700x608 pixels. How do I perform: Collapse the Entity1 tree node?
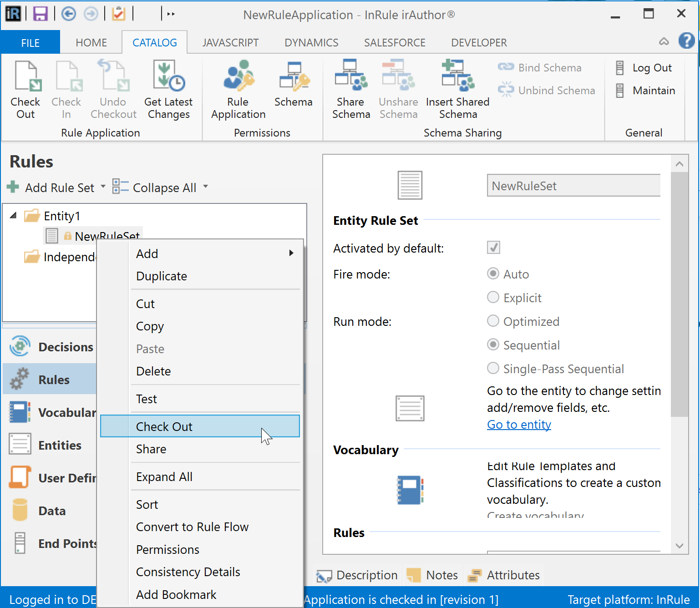13,216
